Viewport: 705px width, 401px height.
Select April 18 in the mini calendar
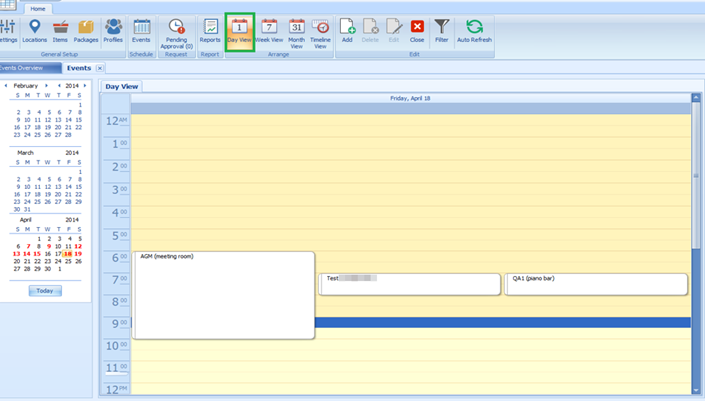click(x=68, y=254)
